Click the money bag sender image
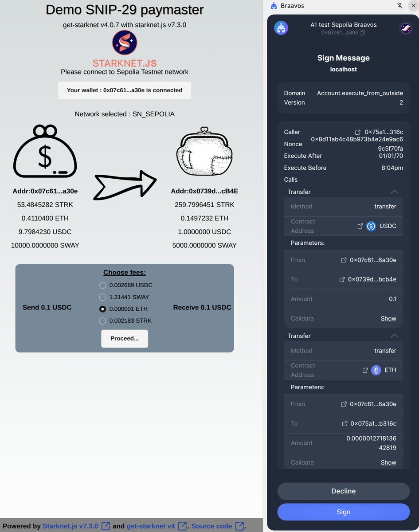 click(45, 152)
